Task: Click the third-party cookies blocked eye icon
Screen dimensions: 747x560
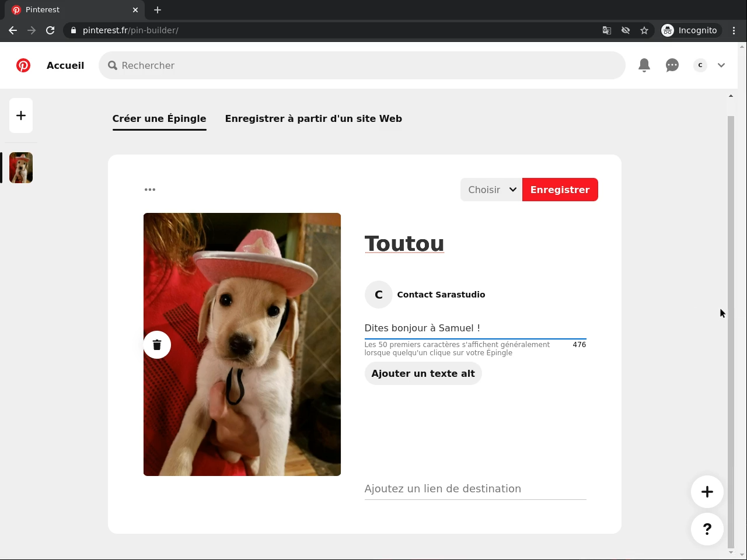Action: tap(626, 30)
